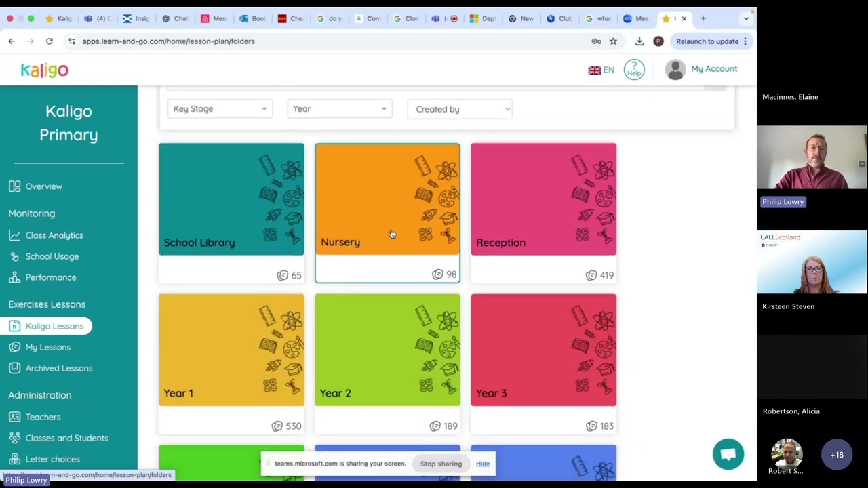Viewport: 868px width, 488px height.
Task: Open the password key icon
Action: 596,41
